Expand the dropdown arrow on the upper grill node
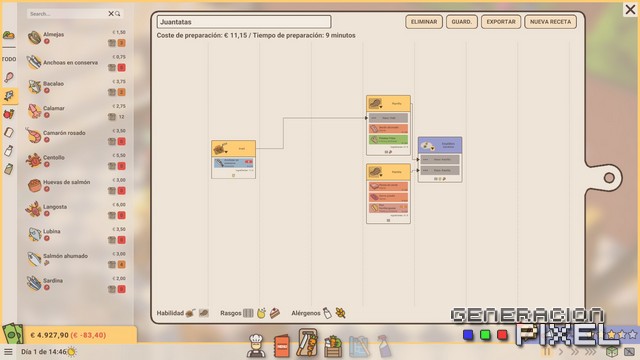 (381, 107)
